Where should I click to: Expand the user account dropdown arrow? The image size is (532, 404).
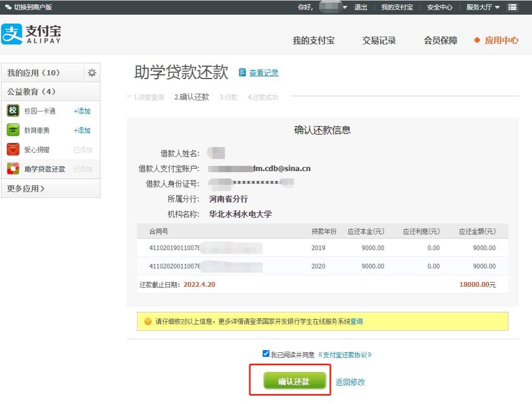[x=345, y=7]
